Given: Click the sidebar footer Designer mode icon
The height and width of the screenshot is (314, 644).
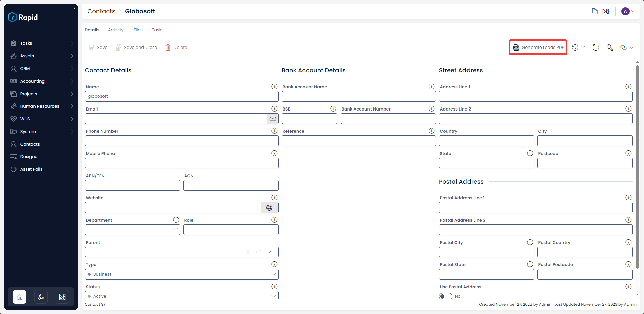Looking at the screenshot, I should [62, 297].
